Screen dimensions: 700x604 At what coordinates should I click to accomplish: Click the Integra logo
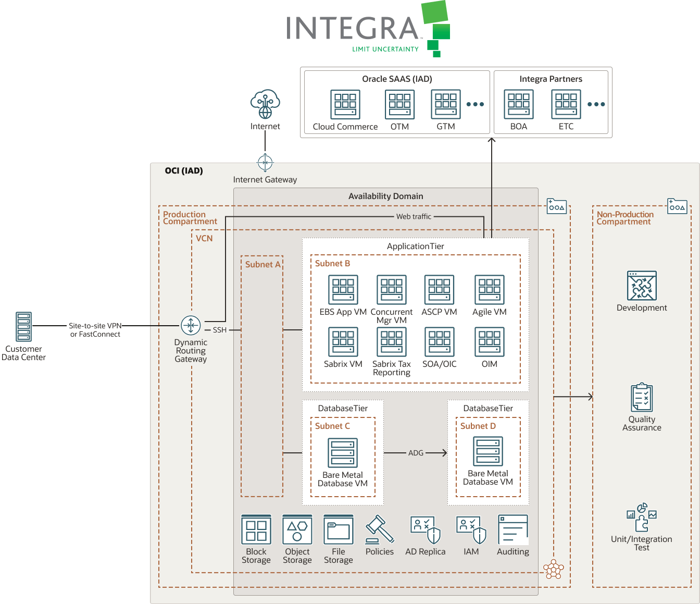(x=368, y=29)
